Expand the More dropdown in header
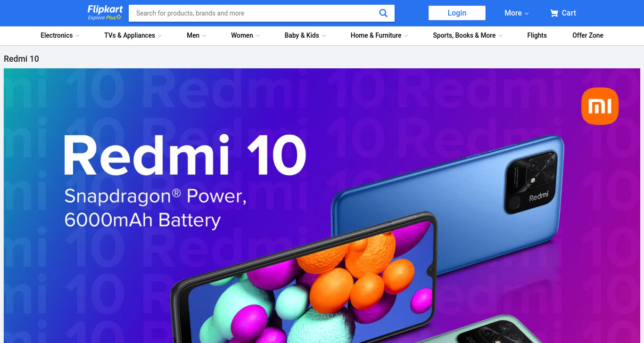The image size is (644, 343). tap(517, 13)
